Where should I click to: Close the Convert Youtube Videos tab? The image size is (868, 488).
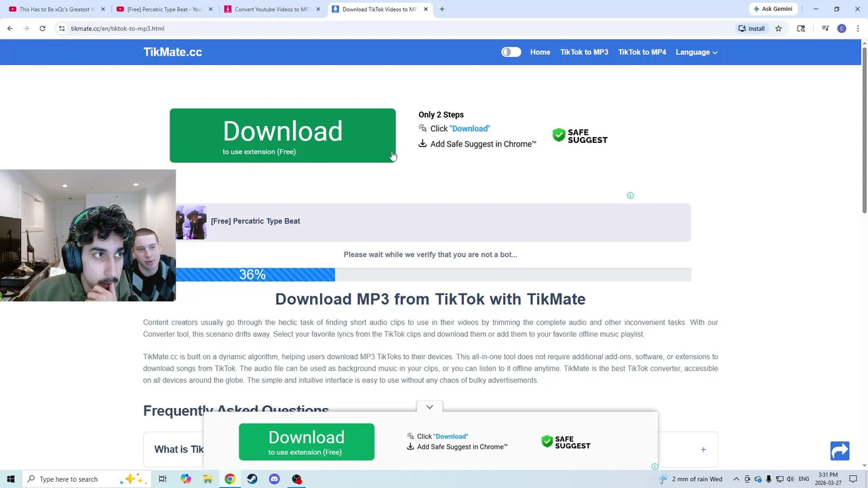click(x=318, y=9)
